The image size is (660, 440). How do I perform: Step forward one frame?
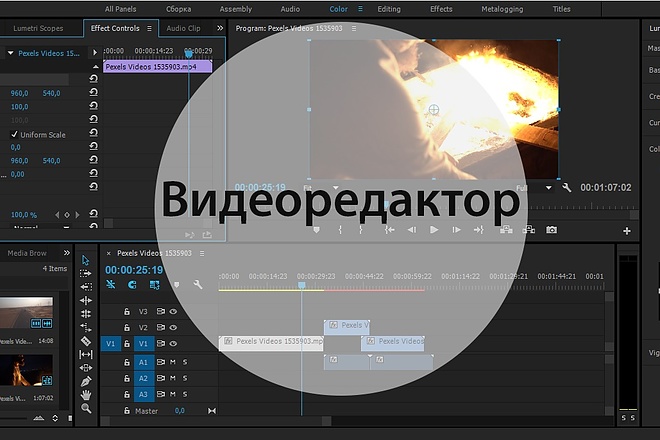click(456, 230)
